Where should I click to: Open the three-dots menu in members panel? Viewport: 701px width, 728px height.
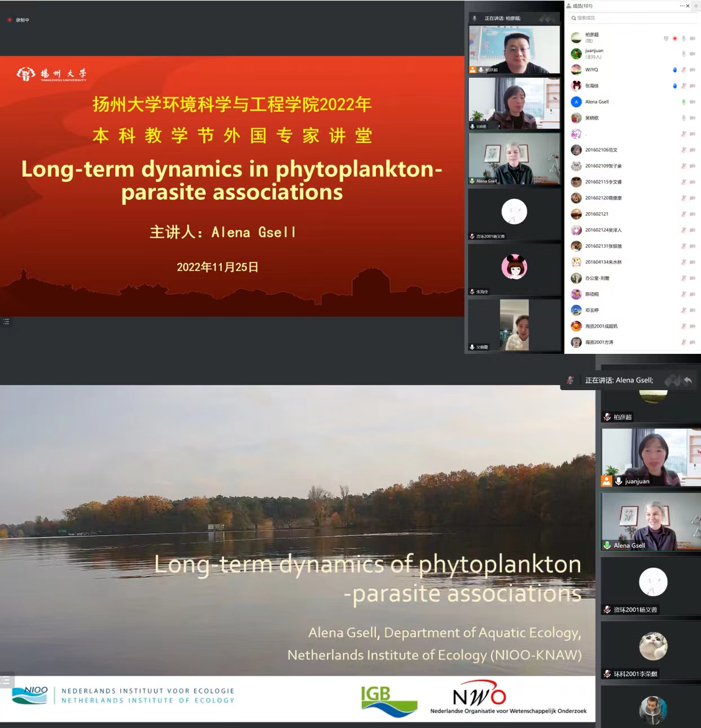coord(682,6)
